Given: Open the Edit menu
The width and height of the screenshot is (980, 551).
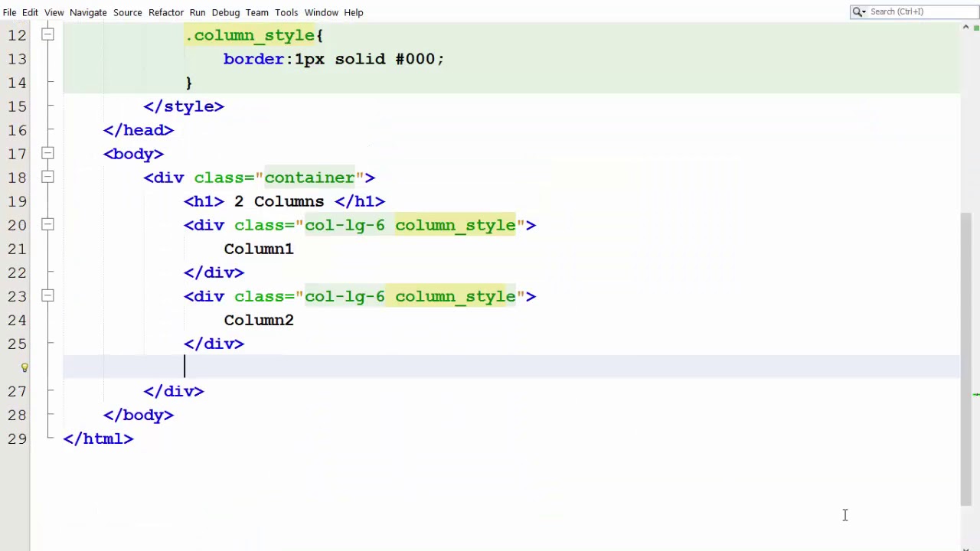Looking at the screenshot, I should click(30, 12).
